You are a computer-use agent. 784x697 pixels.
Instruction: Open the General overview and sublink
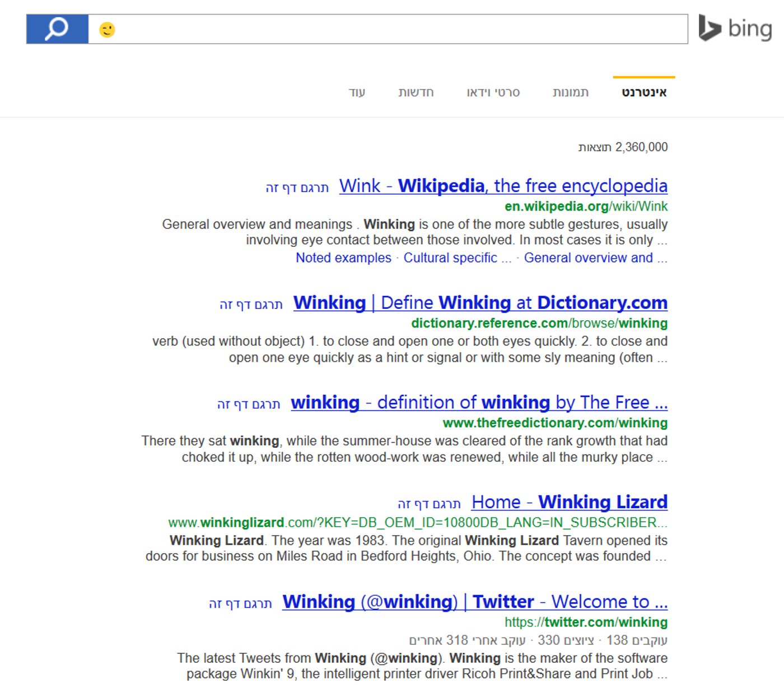(595, 258)
